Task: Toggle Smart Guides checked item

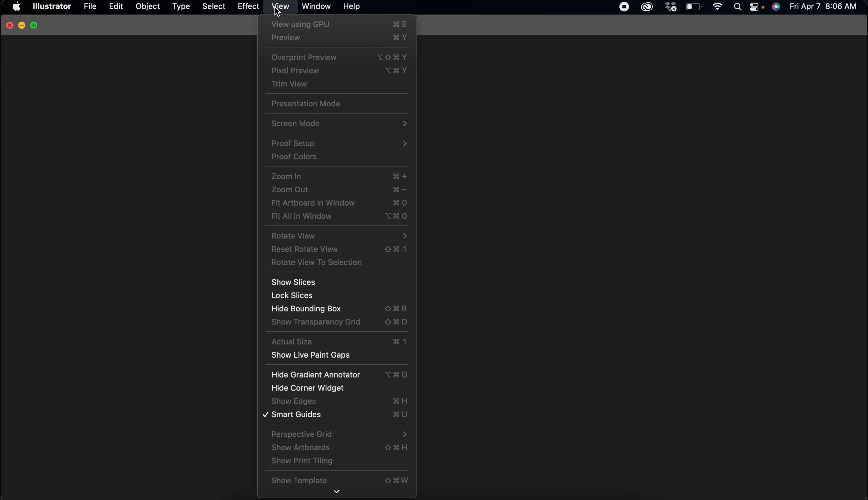Action: click(297, 415)
